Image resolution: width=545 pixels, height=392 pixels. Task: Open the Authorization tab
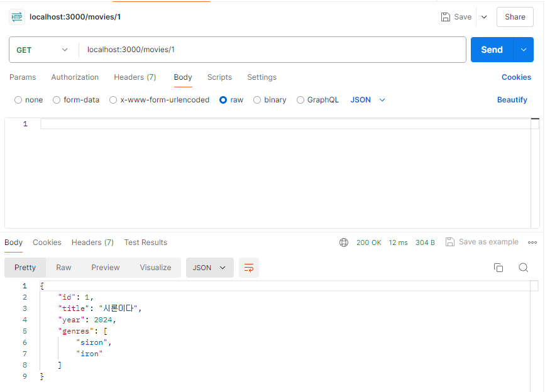(75, 77)
